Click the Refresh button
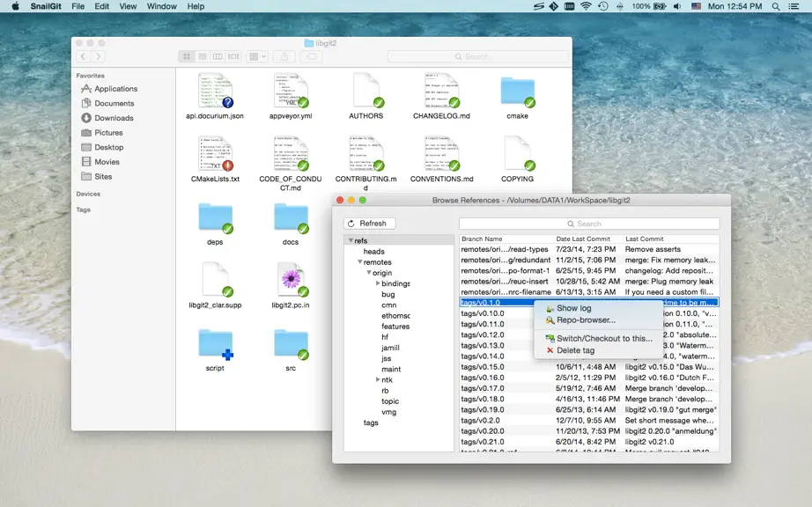Screen dimensions: 812x507 [x=369, y=224]
